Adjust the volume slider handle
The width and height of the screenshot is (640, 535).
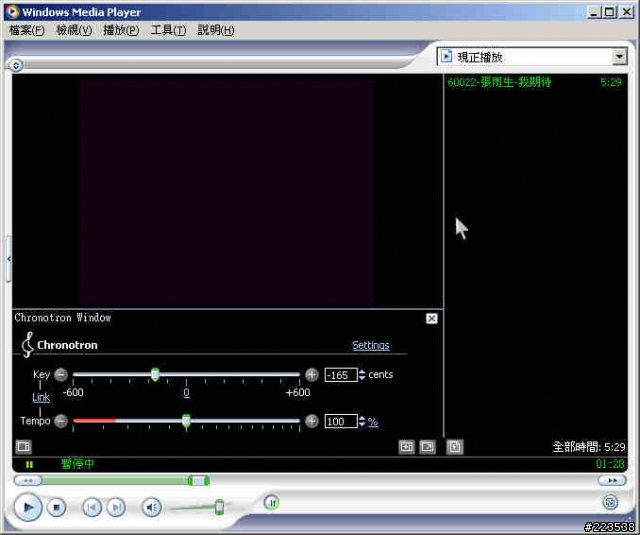click(x=219, y=507)
